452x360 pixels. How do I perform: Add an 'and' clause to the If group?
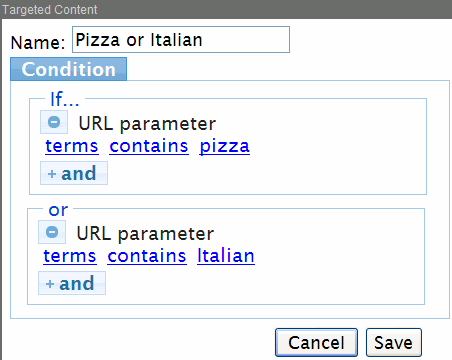click(74, 173)
